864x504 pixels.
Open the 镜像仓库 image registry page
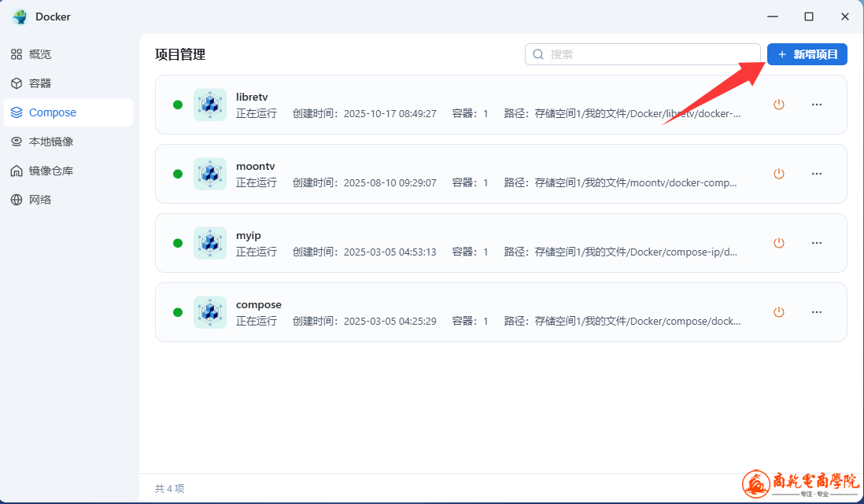(51, 171)
